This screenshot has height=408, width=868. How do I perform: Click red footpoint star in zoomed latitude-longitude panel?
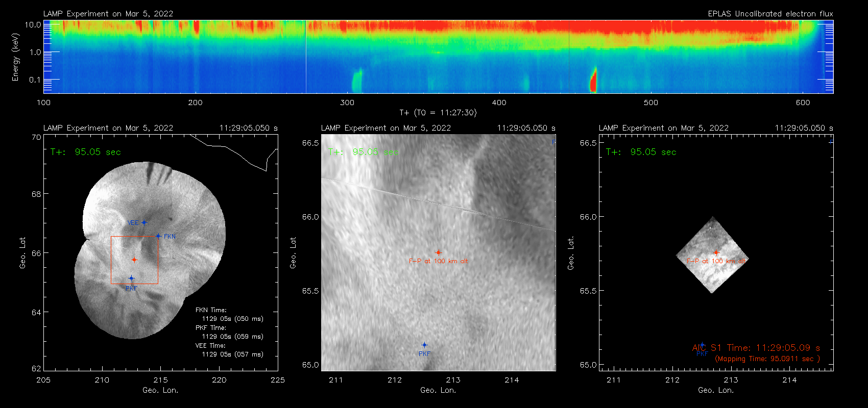click(x=438, y=252)
